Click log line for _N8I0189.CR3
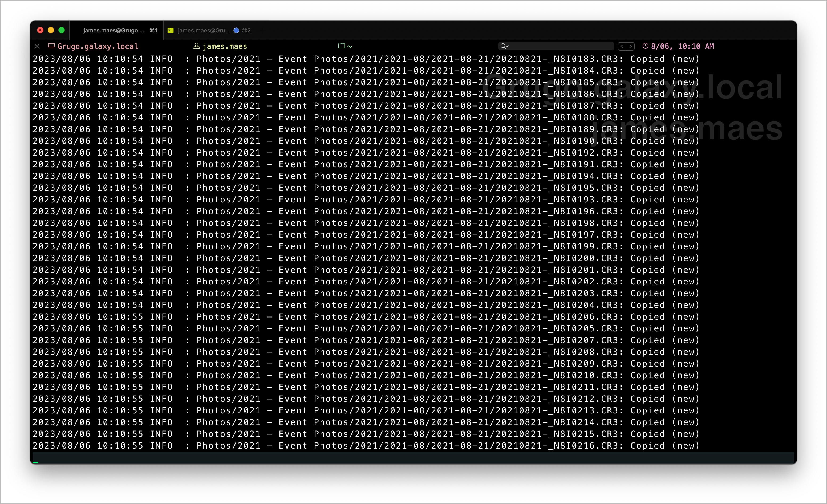The image size is (827, 504). pyautogui.click(x=366, y=129)
